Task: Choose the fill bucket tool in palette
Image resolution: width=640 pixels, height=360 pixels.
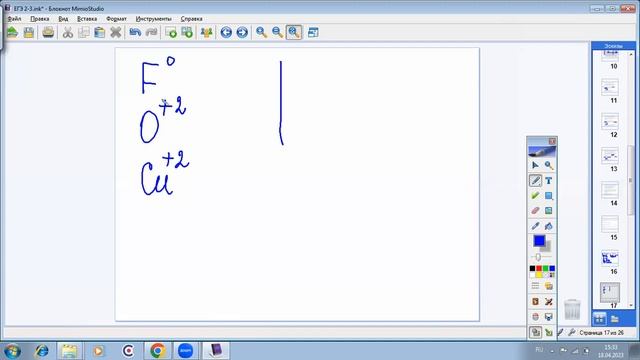Action: [x=549, y=226]
